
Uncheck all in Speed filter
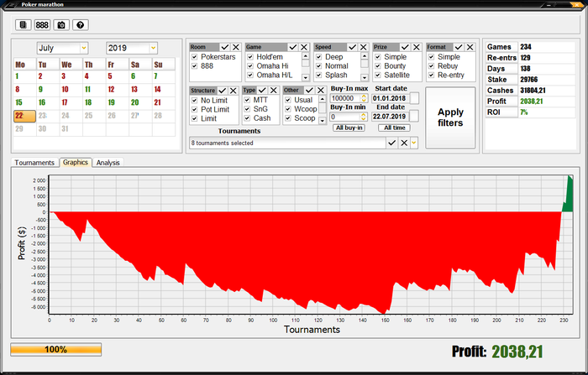click(363, 47)
